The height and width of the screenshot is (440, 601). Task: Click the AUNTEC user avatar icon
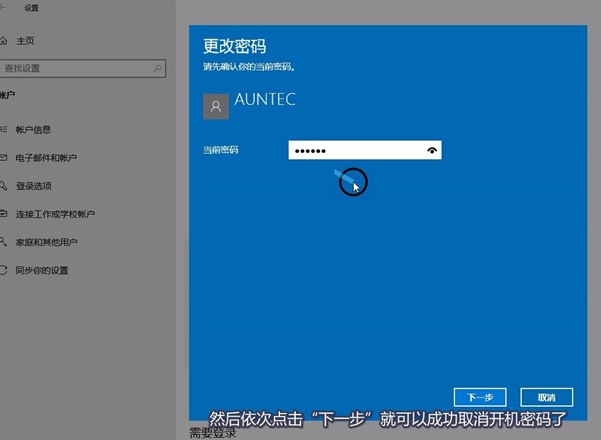[x=215, y=107]
